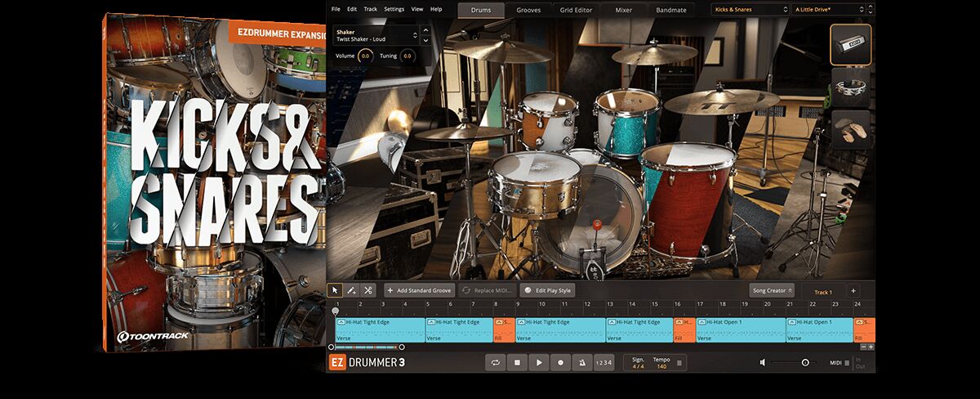Select the pencil draw tool

(351, 290)
